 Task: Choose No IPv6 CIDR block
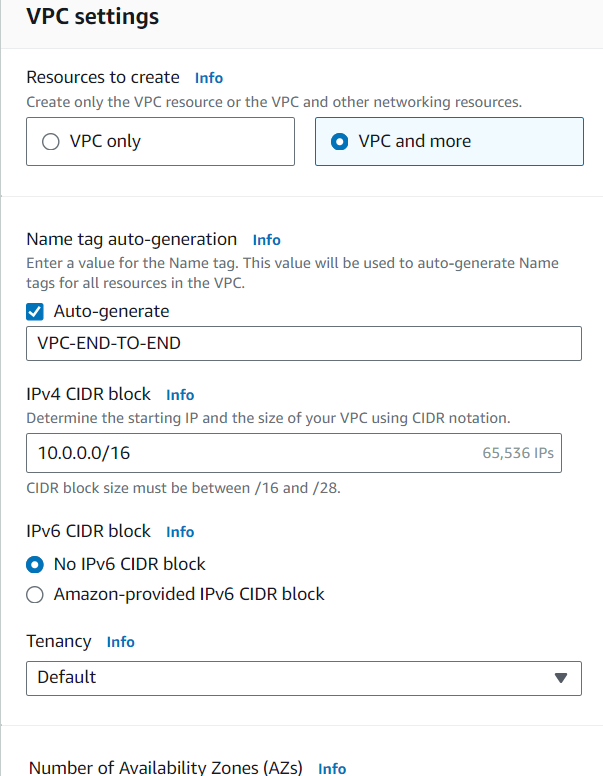point(35,564)
